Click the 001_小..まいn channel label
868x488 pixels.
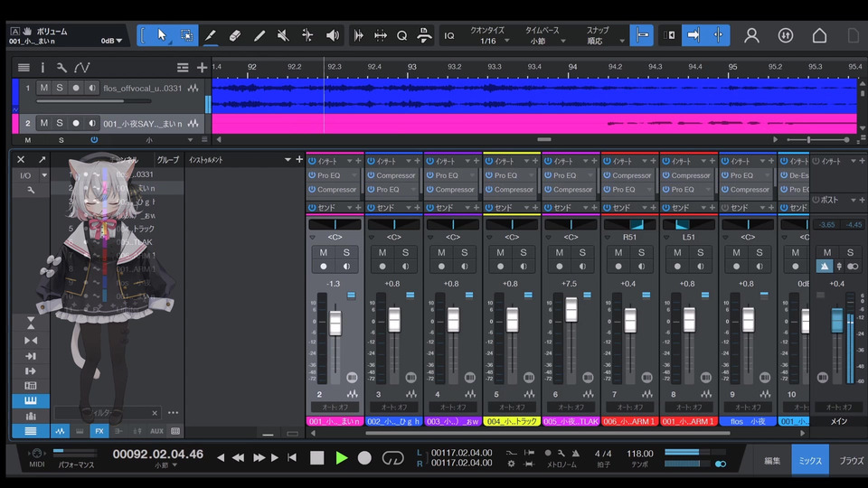click(335, 421)
